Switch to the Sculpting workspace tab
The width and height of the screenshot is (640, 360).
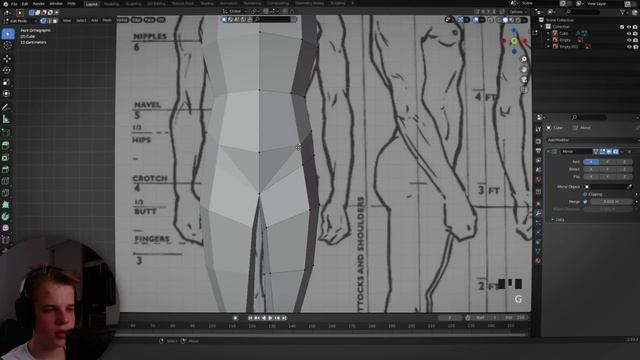tap(133, 4)
